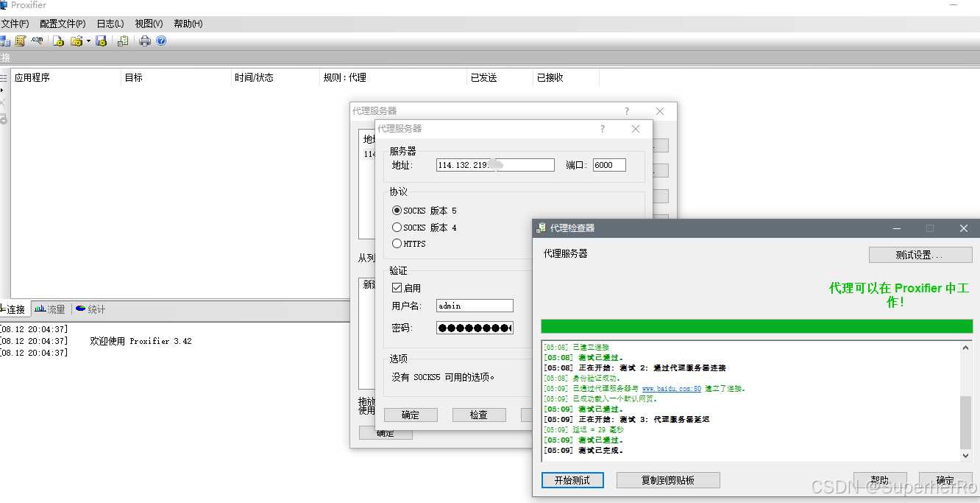The width and height of the screenshot is (980, 503).
Task: Click the green test progress bar
Action: click(756, 326)
